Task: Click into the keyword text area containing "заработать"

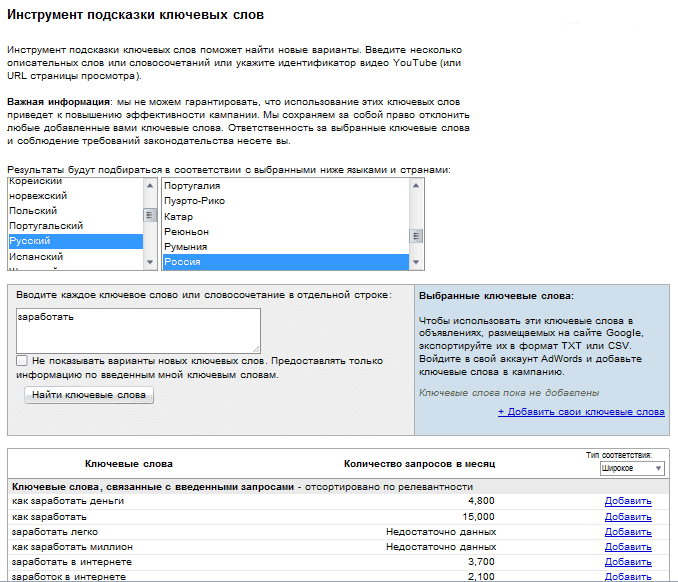Action: pos(138,331)
